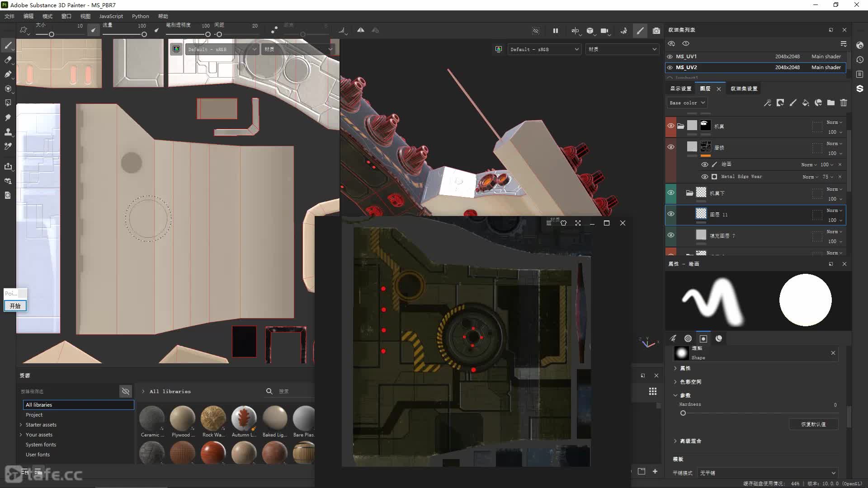Select Project in asset libraries
This screenshot has width=868, height=488.
click(34, 415)
